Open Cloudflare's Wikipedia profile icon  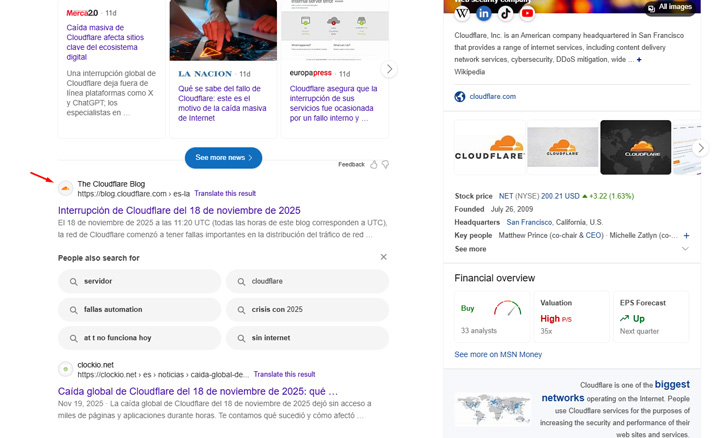(x=462, y=13)
